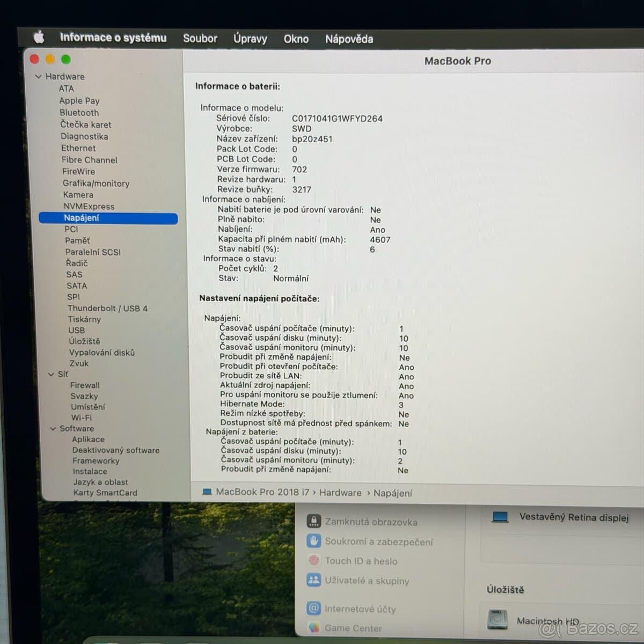Collapse the Síť section
This screenshot has height=644, width=644.
click(x=52, y=375)
